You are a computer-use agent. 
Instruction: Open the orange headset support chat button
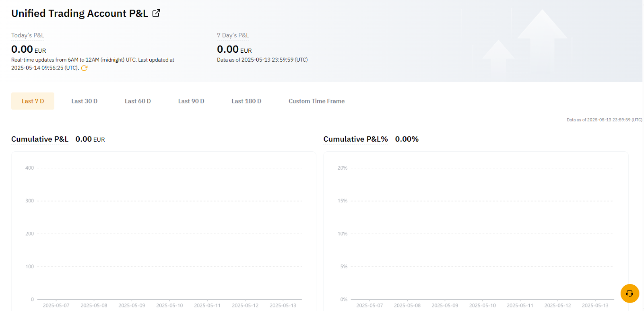(630, 293)
